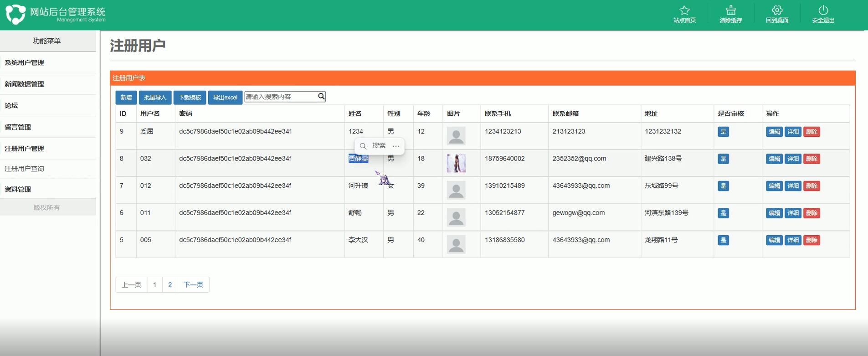Click the search magnifier icon in search box
Screen dimensions: 868x356
[x=321, y=97]
